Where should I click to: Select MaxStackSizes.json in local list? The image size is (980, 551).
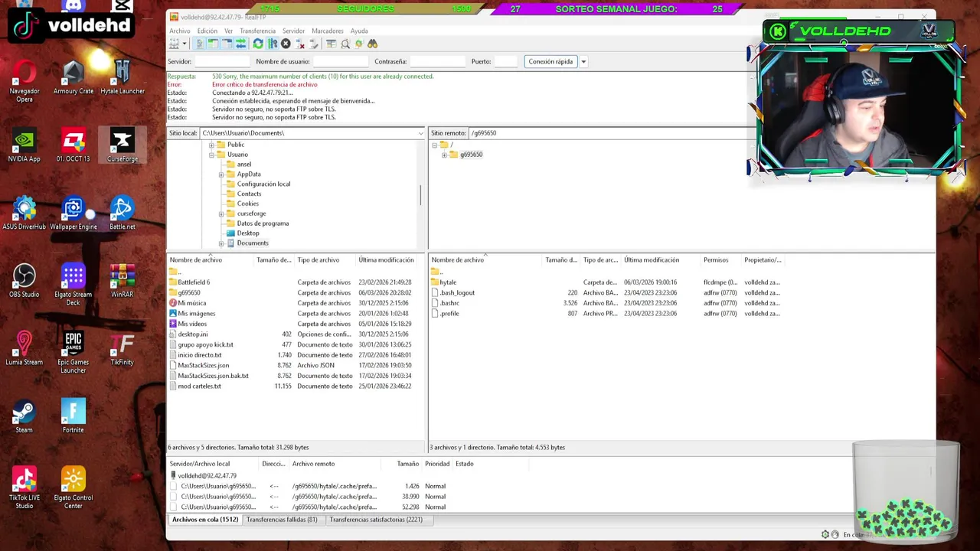click(x=203, y=366)
